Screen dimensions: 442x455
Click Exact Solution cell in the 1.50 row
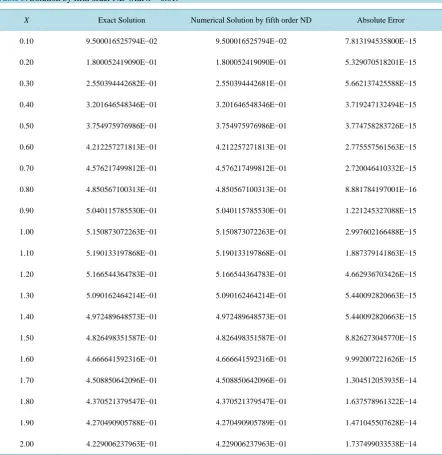[122, 338]
